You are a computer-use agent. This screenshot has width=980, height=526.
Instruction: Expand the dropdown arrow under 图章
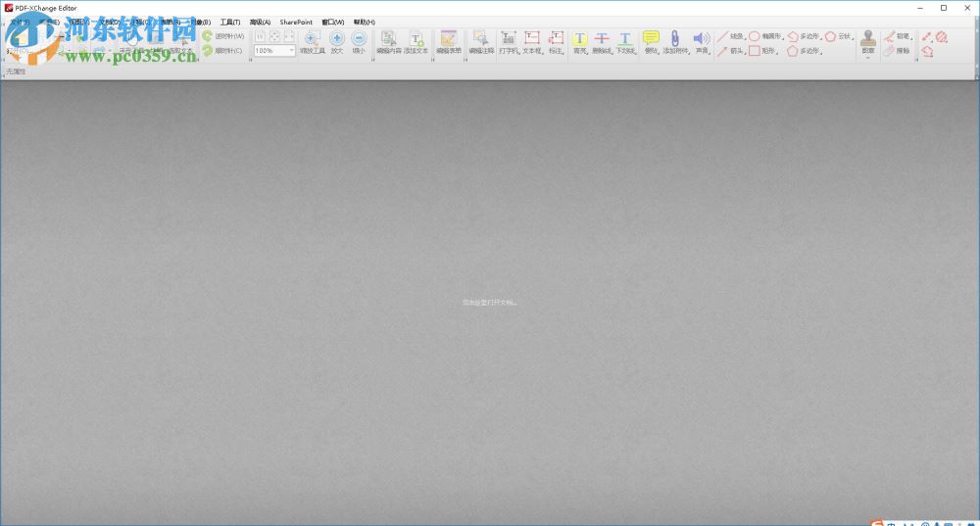868,58
